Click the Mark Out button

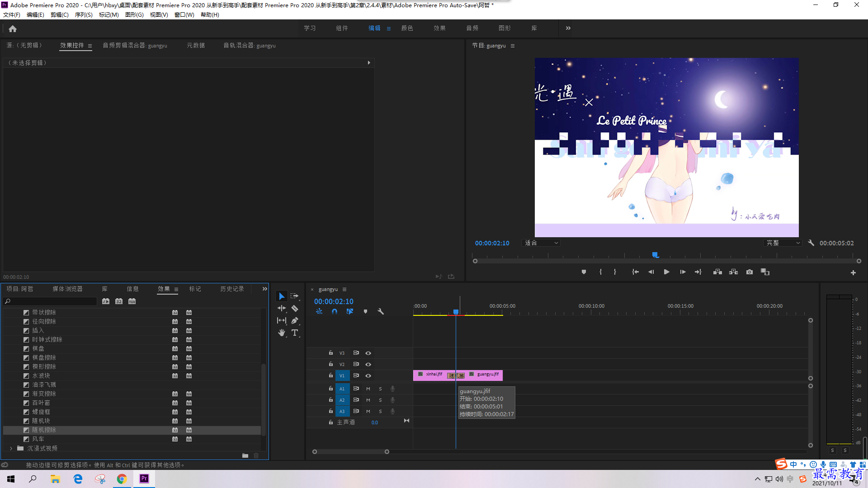tap(615, 272)
